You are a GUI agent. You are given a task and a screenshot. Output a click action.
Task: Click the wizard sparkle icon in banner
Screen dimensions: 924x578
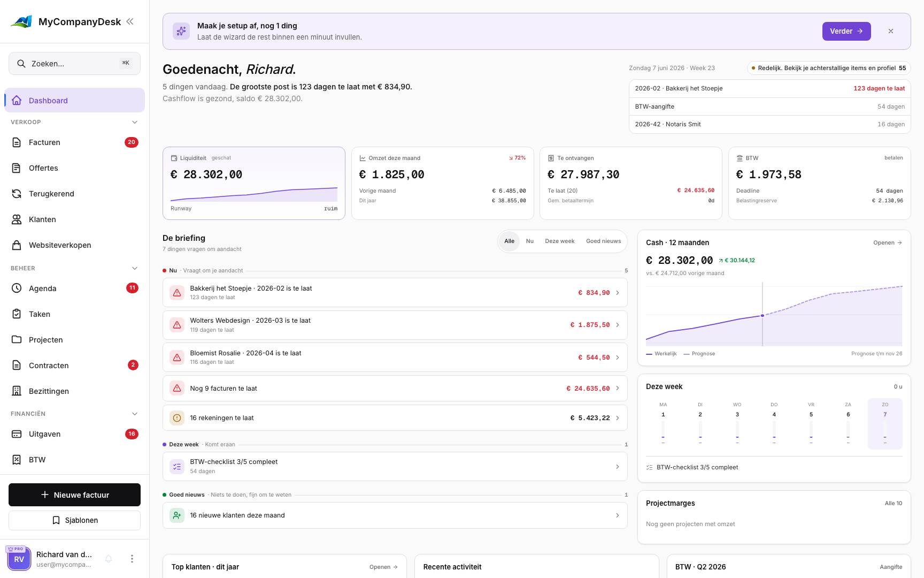[x=181, y=31]
